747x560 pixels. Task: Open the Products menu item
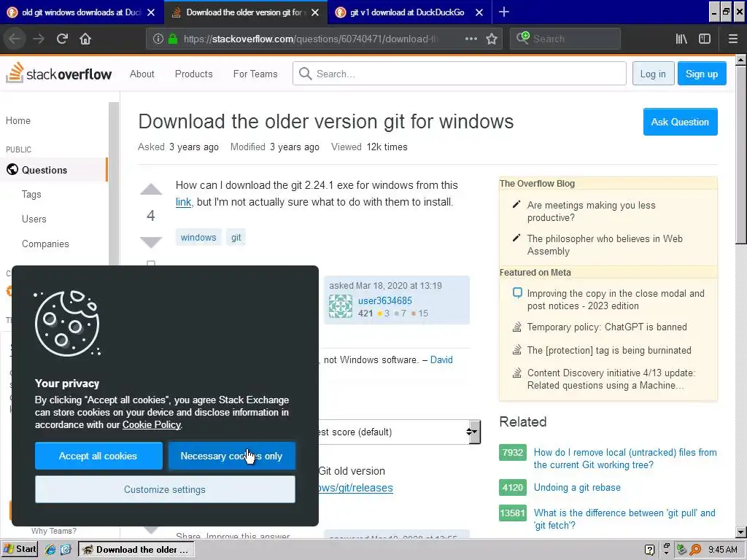[193, 74]
